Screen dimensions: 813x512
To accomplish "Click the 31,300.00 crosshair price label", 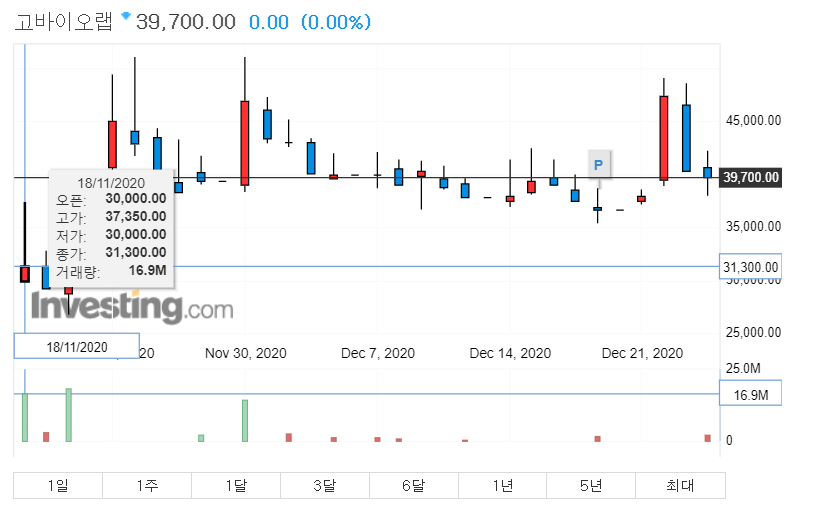I will pyautogui.click(x=750, y=267).
